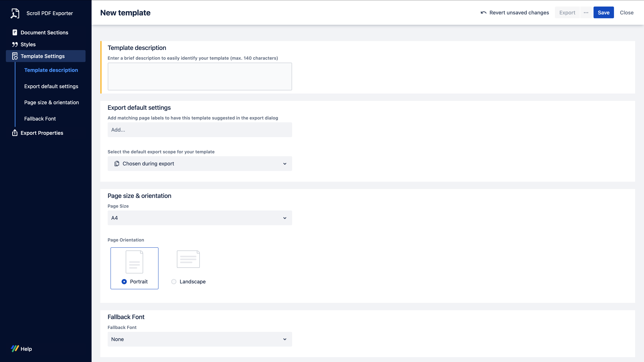
Task: Open the Fallback Font None dropdown
Action: click(200, 339)
